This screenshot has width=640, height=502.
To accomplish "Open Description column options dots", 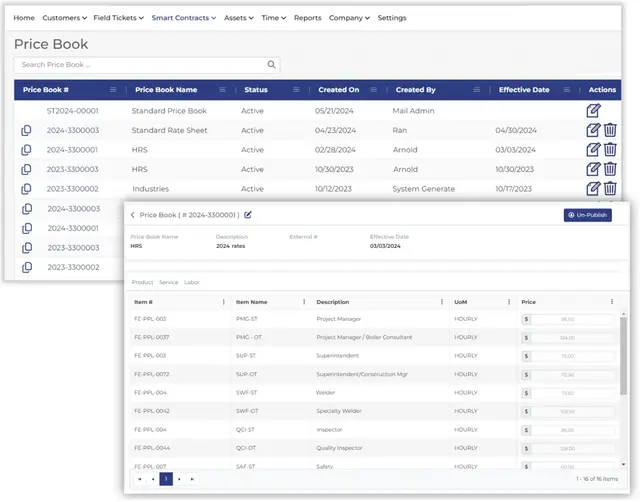I will tap(442, 302).
